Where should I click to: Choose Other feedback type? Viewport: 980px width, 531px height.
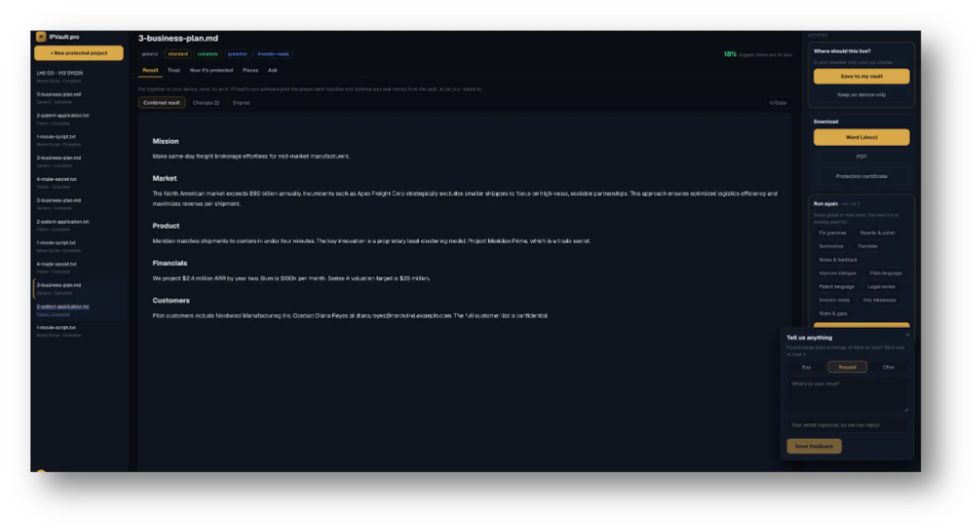[888, 367]
